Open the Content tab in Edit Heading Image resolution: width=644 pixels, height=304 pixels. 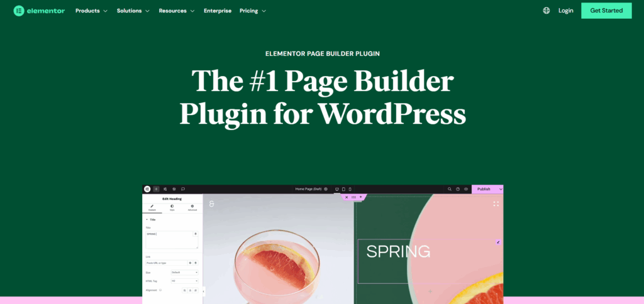(x=152, y=208)
